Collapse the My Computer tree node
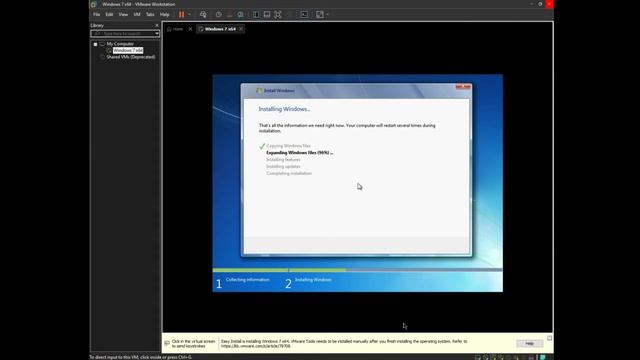Screen dimensions: 640x360 [95, 44]
